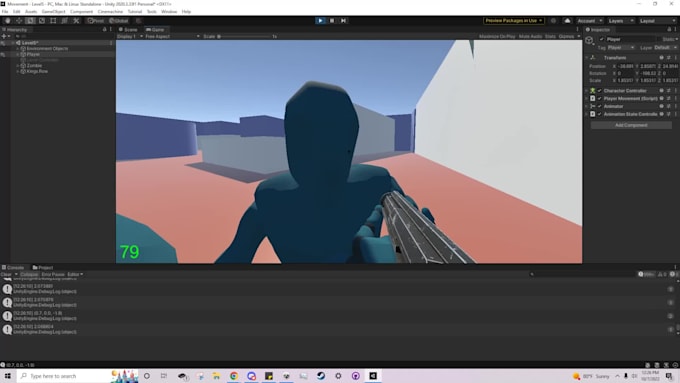Image resolution: width=680 pixels, height=383 pixels.
Task: Open the Static dropdown arrow
Action: tap(677, 39)
